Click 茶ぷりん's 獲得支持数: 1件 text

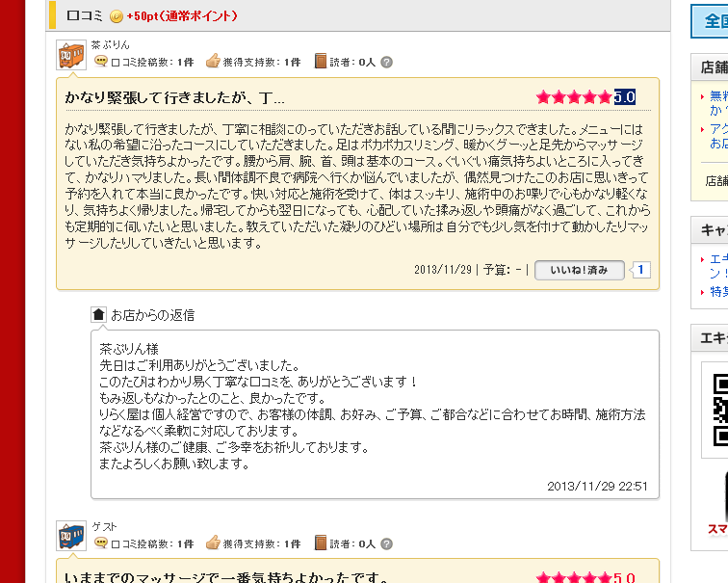pos(262,63)
